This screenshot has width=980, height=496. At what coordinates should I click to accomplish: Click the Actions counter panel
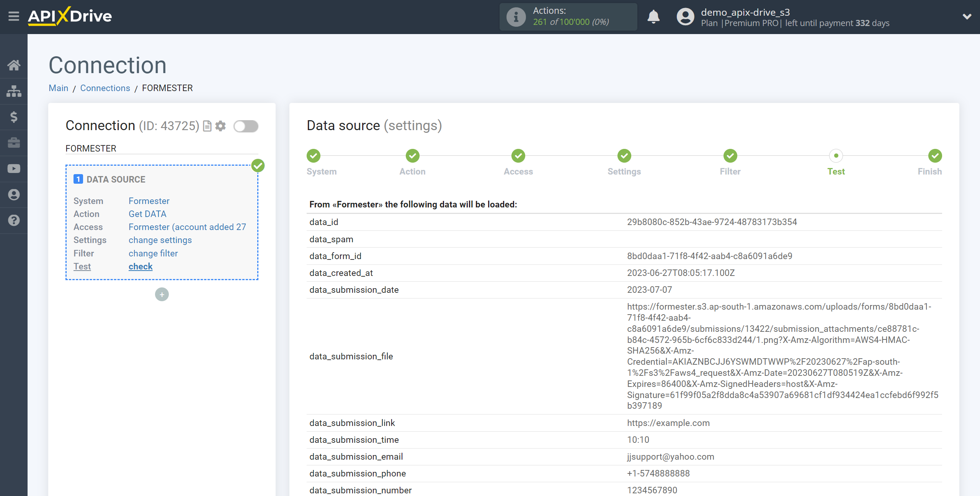click(x=568, y=17)
